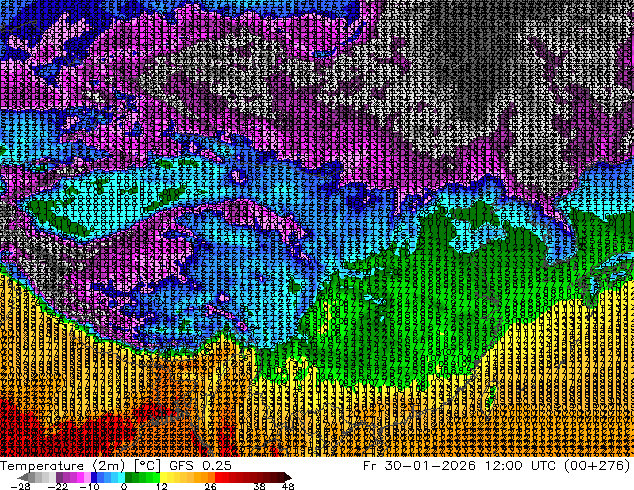Image resolution: width=634 pixels, height=490 pixels.
Task: Click the dark maroon right arrow end of colorbar
Action: coord(287,477)
